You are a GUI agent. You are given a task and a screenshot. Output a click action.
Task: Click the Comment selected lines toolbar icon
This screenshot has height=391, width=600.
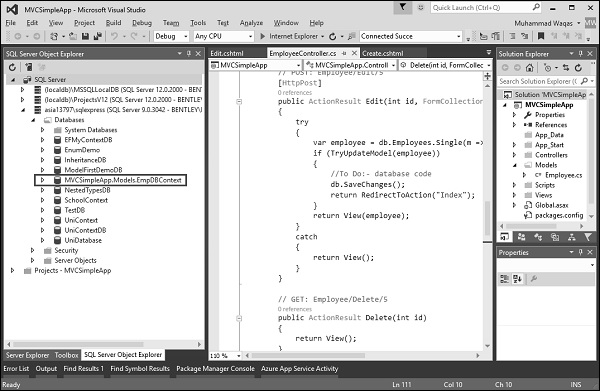tap(512, 36)
